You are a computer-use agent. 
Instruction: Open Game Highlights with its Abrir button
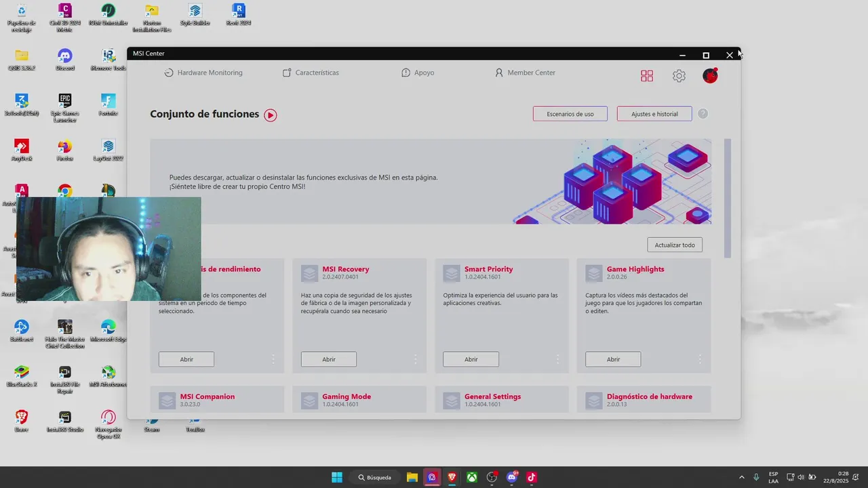613,359
